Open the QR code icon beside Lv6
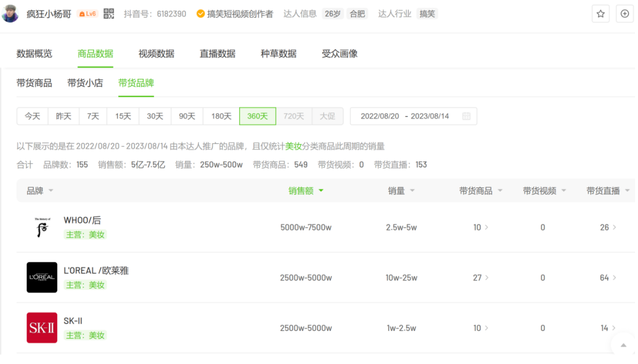This screenshot has height=364, width=638. tap(109, 14)
